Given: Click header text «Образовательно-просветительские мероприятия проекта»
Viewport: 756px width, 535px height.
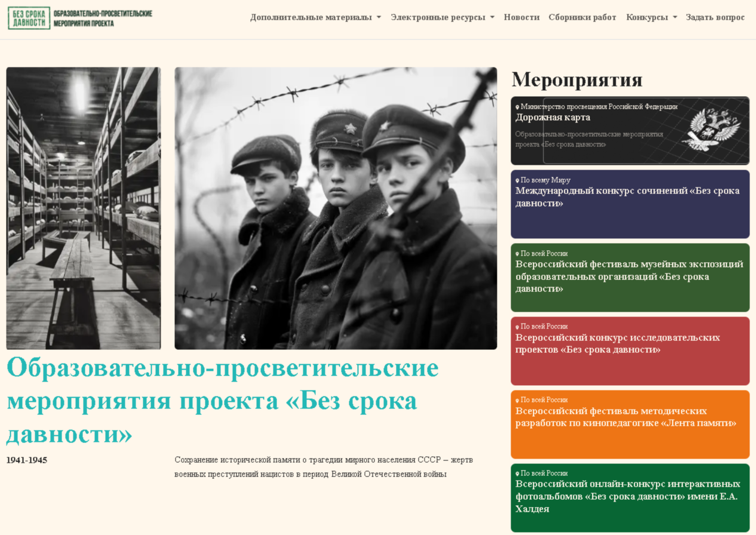Looking at the screenshot, I should point(103,18).
